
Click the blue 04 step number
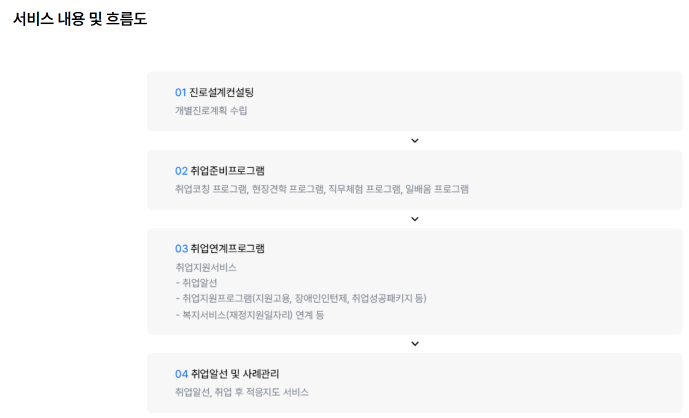[181, 374]
